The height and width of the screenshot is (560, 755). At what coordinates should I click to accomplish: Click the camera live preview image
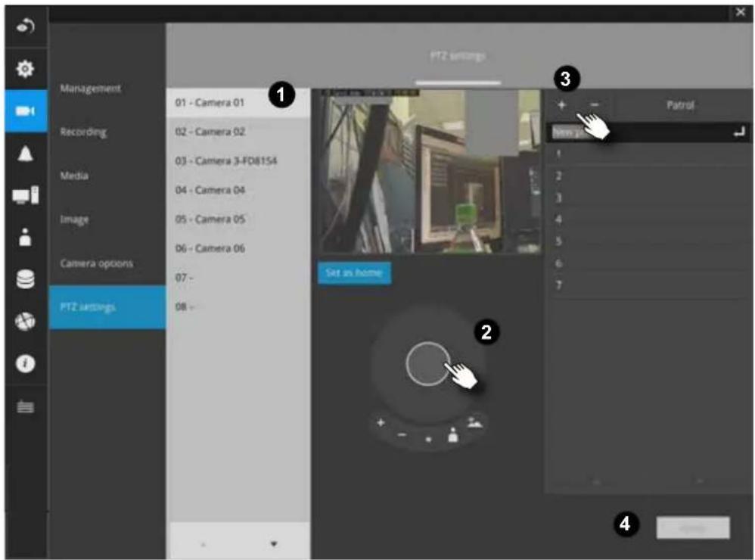click(430, 171)
